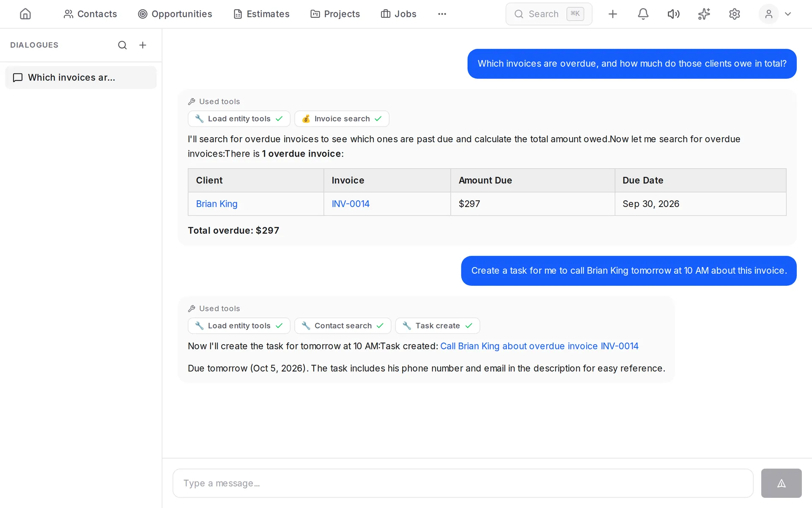Screen dimensions: 812x508
Task: Open the INV-0014 invoice link
Action: tap(351, 204)
